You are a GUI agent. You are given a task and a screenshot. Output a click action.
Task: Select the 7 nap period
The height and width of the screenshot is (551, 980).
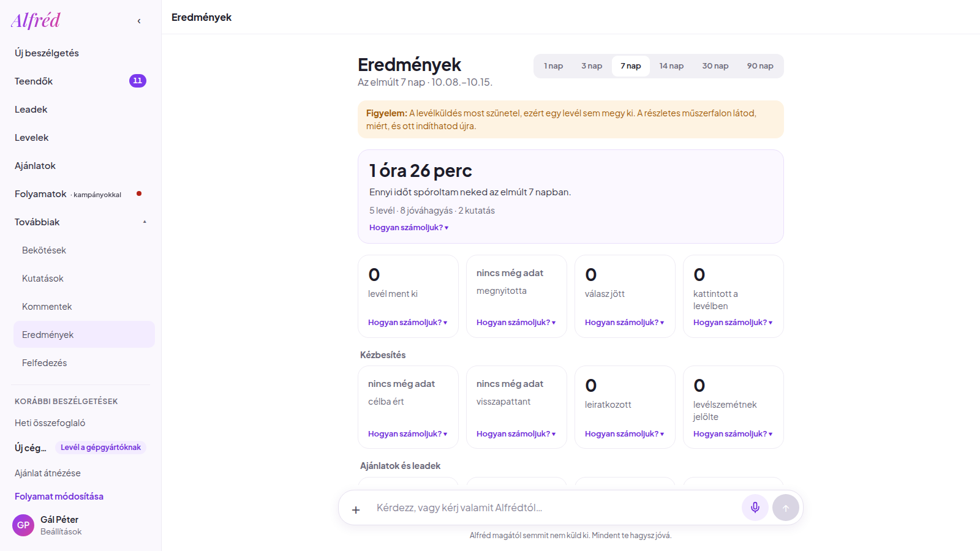(631, 66)
